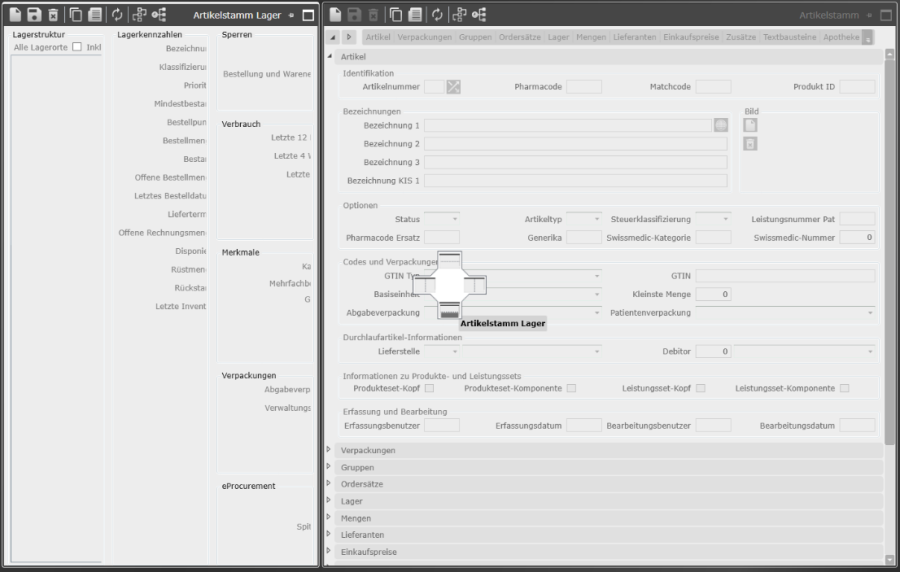Click copy icon in right Artikelstamm toolbar
The height and width of the screenshot is (572, 900).
tap(396, 15)
